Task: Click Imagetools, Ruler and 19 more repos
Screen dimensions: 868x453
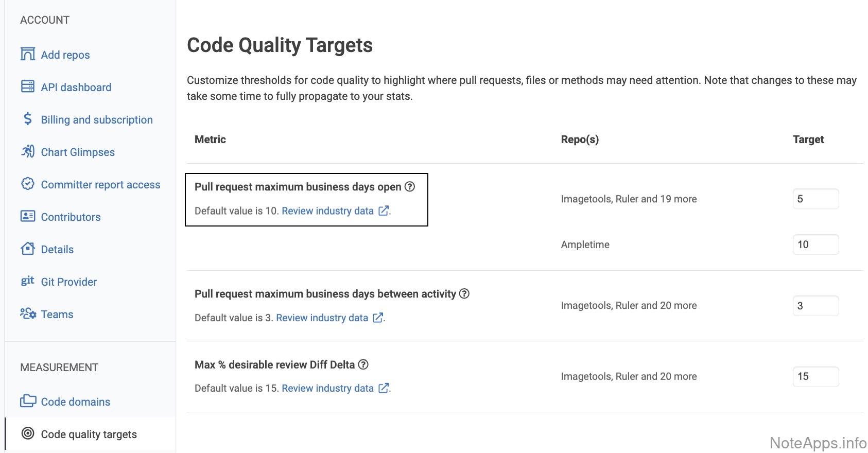Action: (x=629, y=199)
